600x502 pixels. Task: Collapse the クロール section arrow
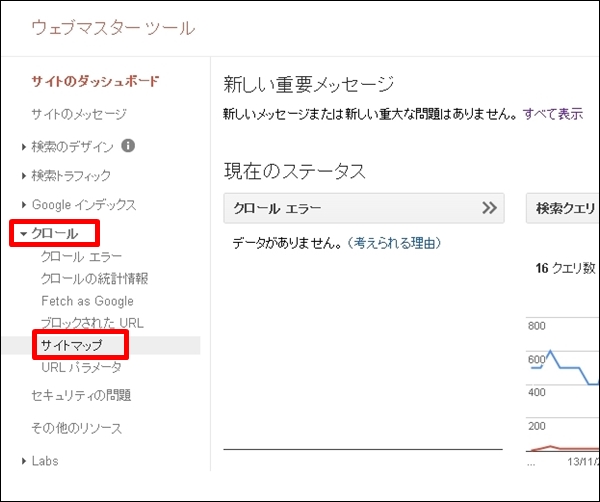24,234
